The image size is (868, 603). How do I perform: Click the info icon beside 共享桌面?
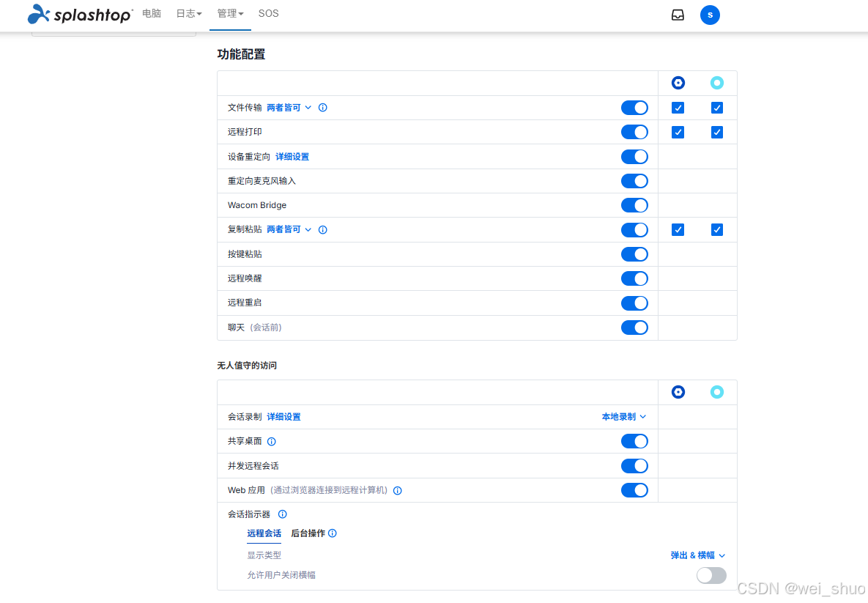click(x=271, y=441)
